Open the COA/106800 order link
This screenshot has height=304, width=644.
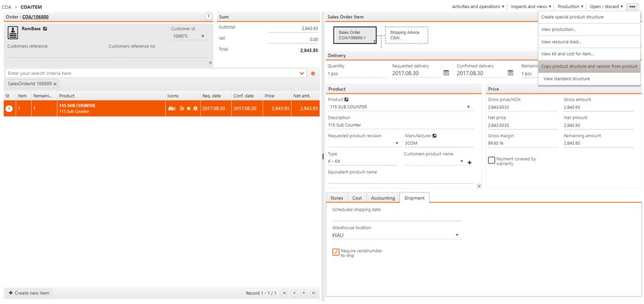[35, 16]
